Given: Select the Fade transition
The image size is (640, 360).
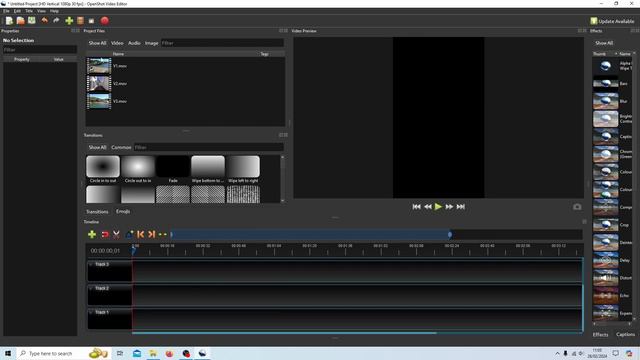Looking at the screenshot, I should click(x=173, y=167).
